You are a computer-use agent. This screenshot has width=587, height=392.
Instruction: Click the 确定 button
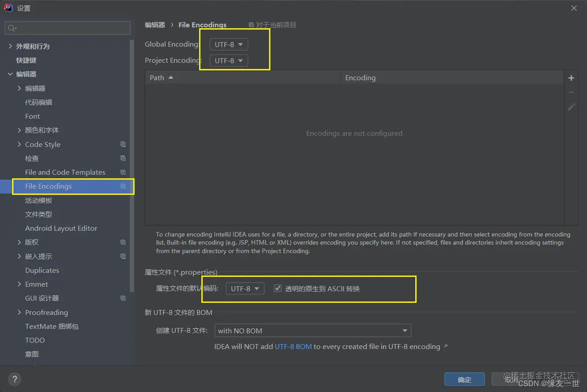(465, 379)
